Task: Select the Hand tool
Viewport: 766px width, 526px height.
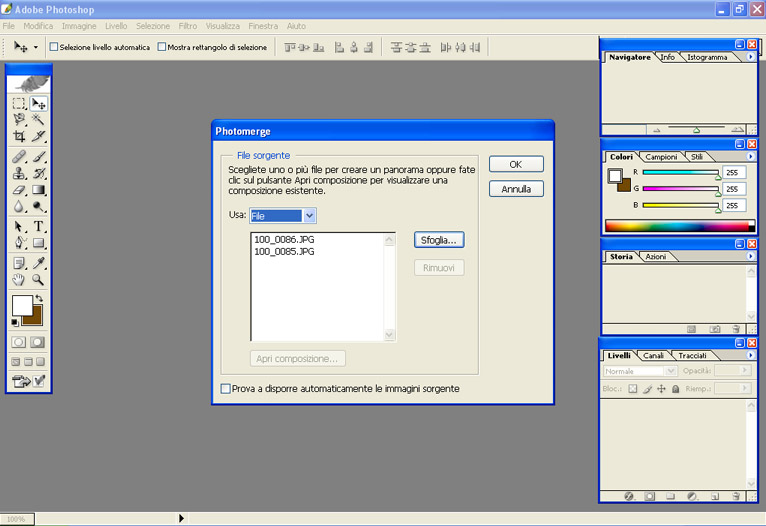Action: (19, 281)
